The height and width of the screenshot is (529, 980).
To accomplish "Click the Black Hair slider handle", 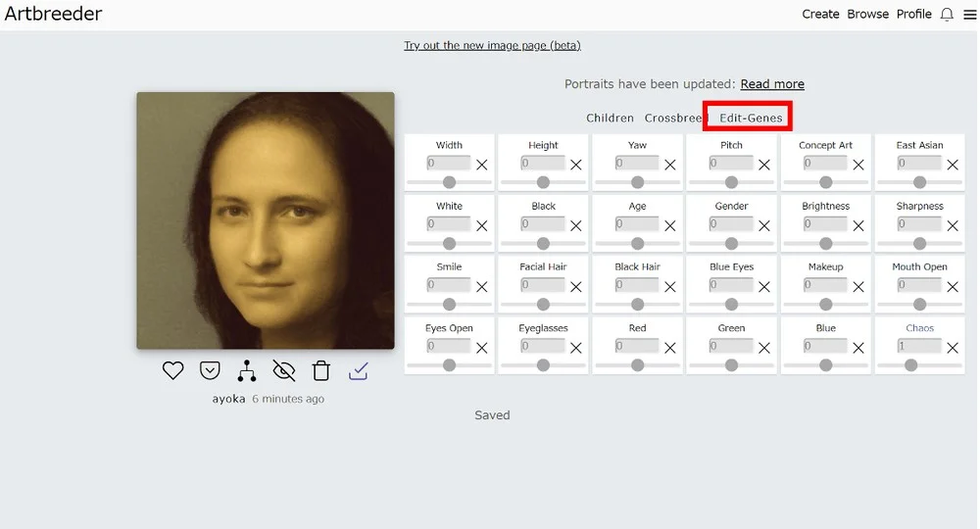I will tap(637, 304).
